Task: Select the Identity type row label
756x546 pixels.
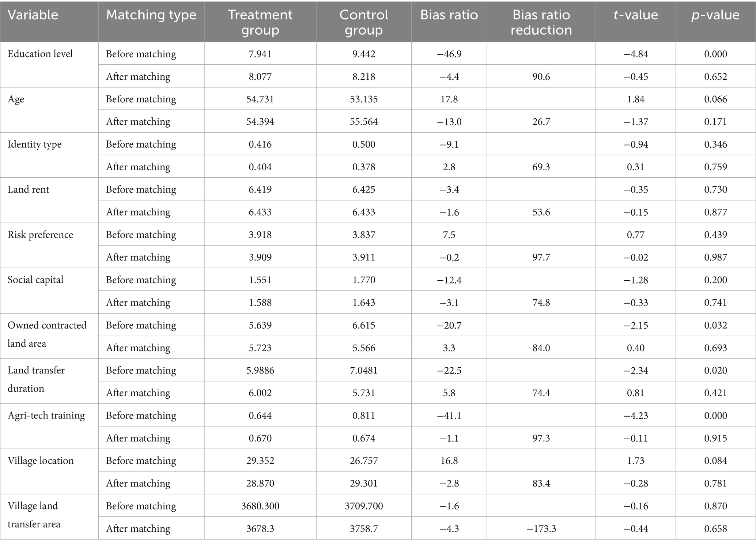Action: (x=35, y=144)
